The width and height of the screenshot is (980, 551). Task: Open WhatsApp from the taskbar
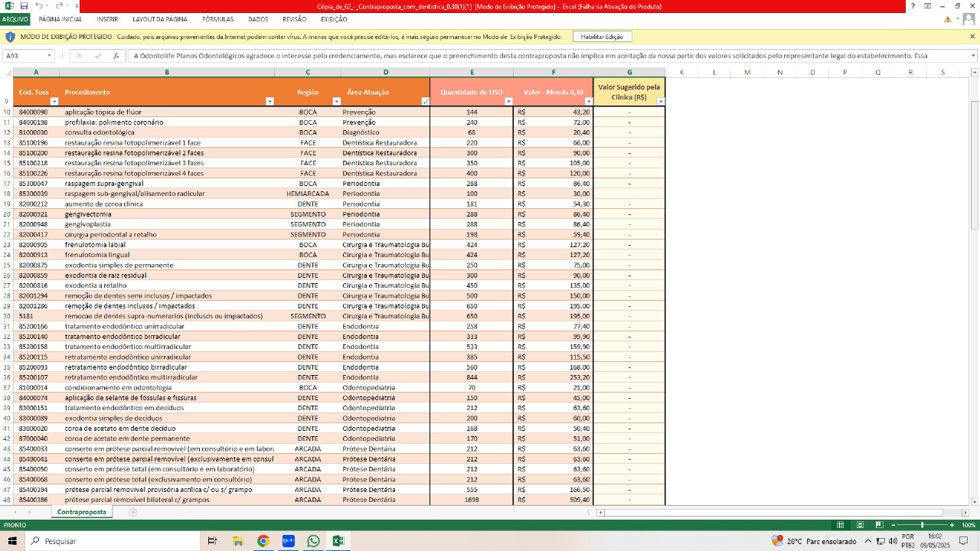pyautogui.click(x=313, y=541)
